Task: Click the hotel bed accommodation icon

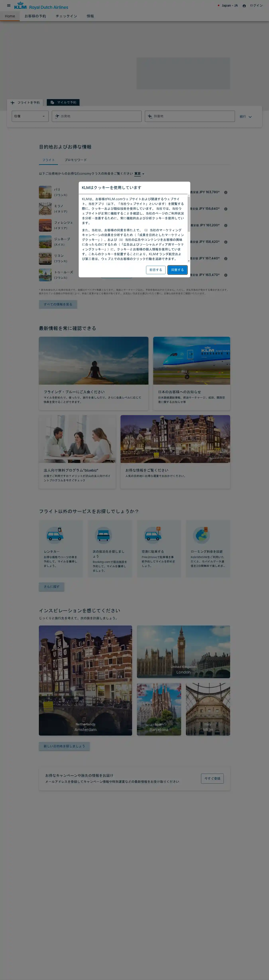Action: [x=103, y=535]
